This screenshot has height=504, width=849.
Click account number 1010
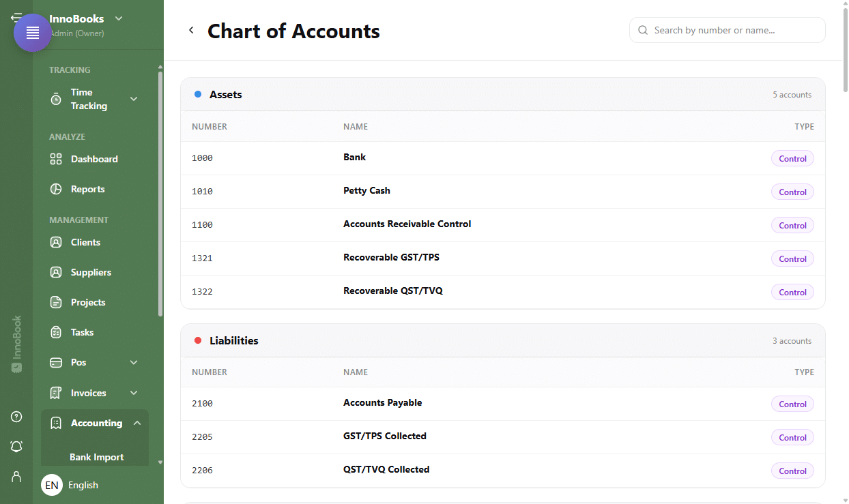(202, 192)
